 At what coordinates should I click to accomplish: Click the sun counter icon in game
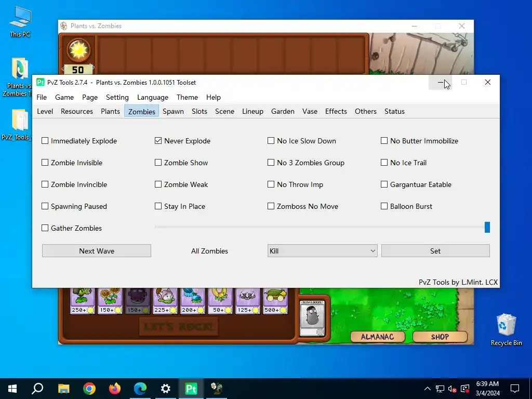[x=78, y=50]
